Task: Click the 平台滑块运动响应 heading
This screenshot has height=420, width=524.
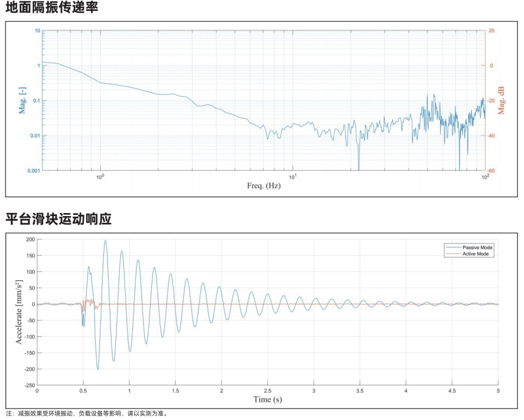Action: pos(59,219)
